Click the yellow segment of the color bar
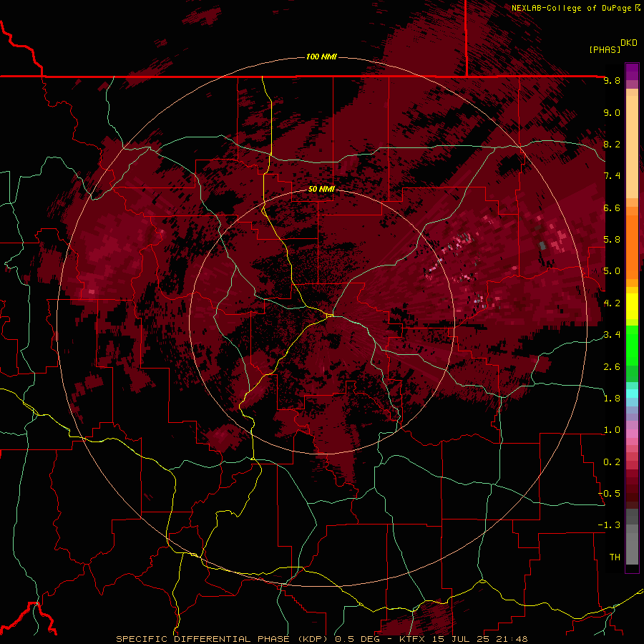The width and height of the screenshot is (644, 644). pyautogui.click(x=632, y=306)
